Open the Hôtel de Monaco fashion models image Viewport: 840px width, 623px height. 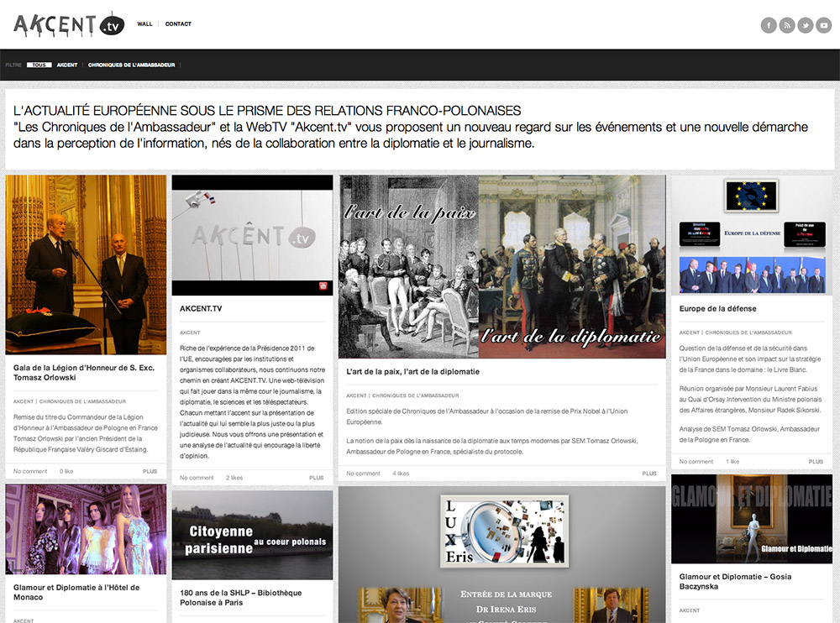click(86, 529)
